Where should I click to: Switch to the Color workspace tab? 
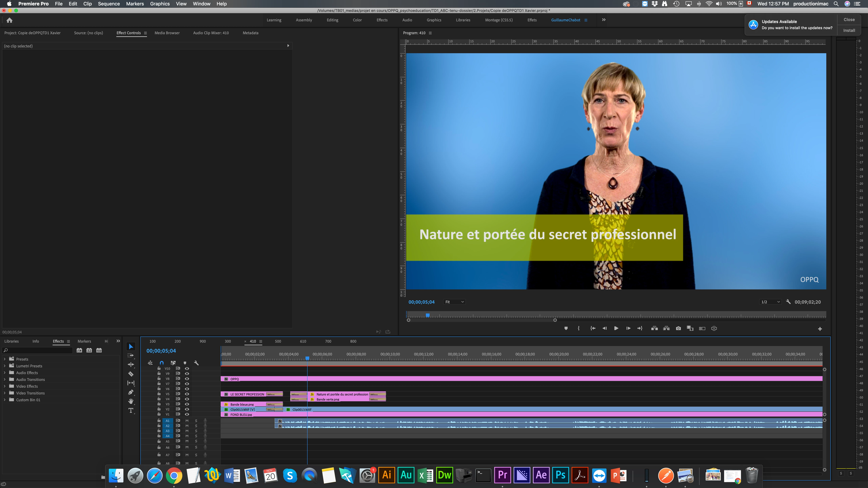[357, 20]
